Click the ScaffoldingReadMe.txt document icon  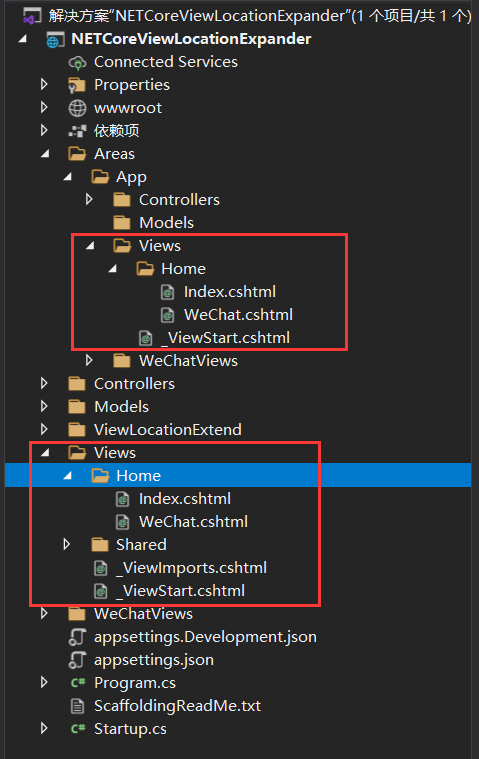(77, 706)
